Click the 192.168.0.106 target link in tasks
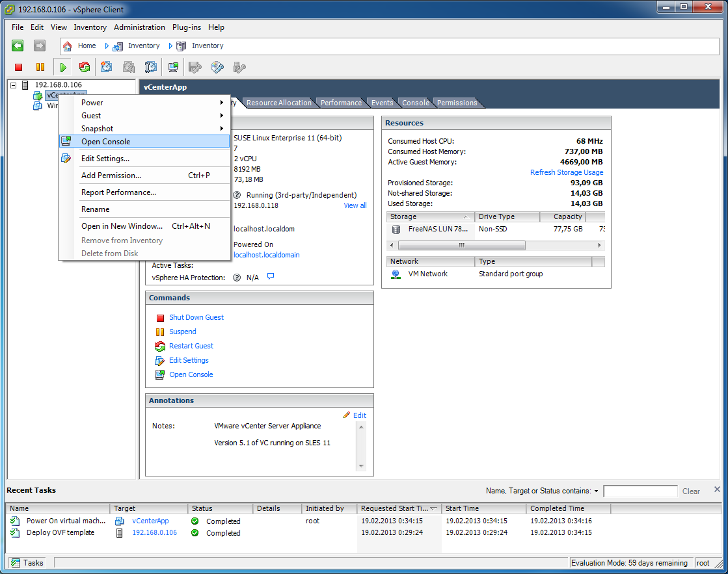The image size is (728, 574). click(x=155, y=532)
